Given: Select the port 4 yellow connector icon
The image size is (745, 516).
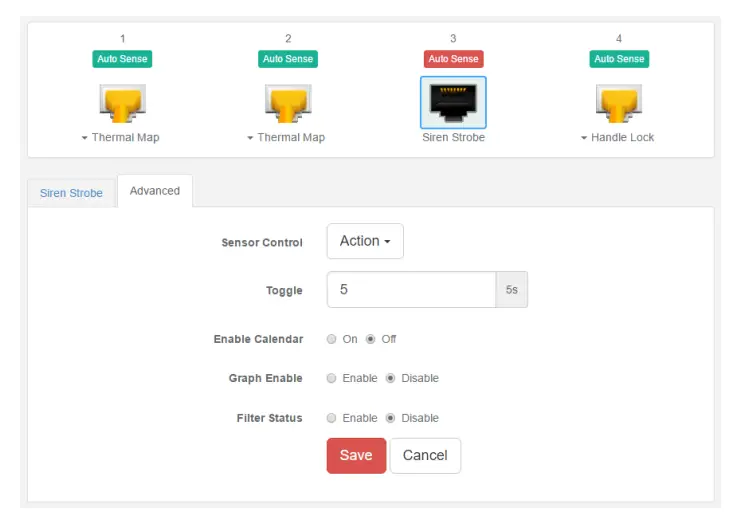Looking at the screenshot, I should [x=619, y=103].
